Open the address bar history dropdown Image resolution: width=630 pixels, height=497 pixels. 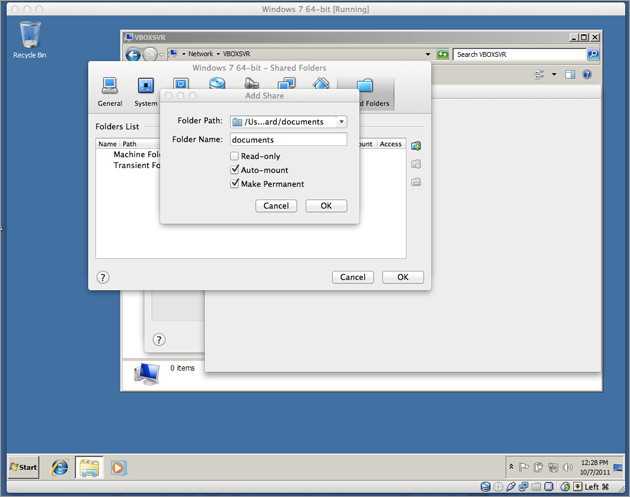[x=428, y=54]
